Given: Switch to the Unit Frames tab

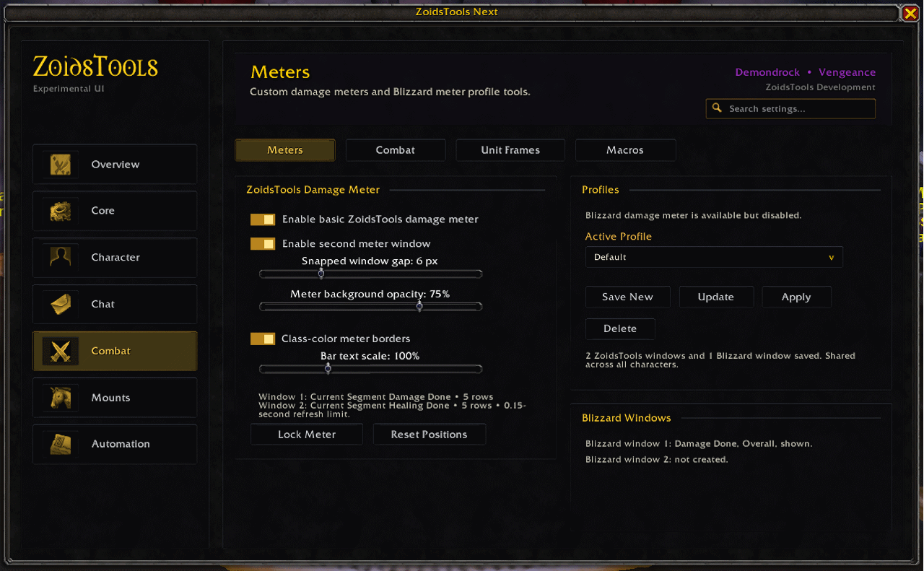Looking at the screenshot, I should coord(510,150).
